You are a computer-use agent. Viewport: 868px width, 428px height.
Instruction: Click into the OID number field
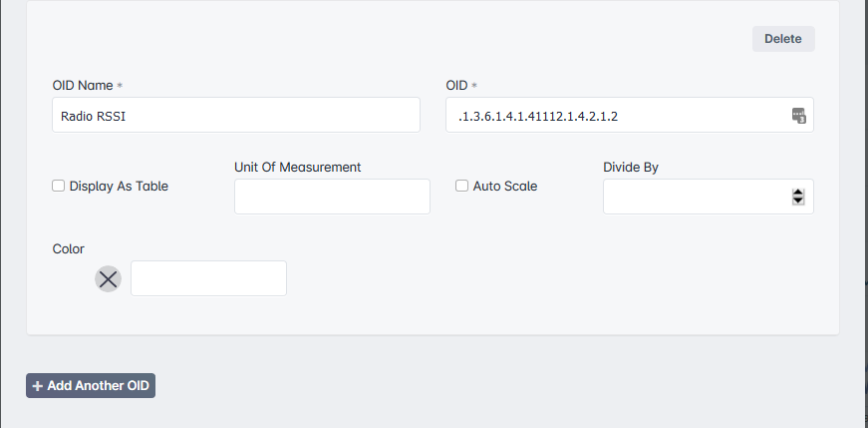click(630, 115)
